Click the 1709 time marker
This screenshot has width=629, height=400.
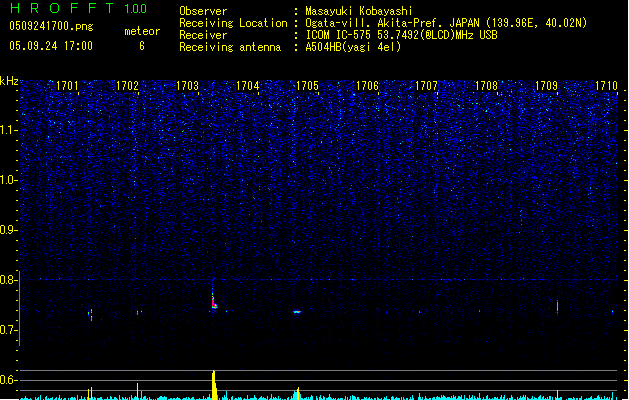[x=546, y=86]
